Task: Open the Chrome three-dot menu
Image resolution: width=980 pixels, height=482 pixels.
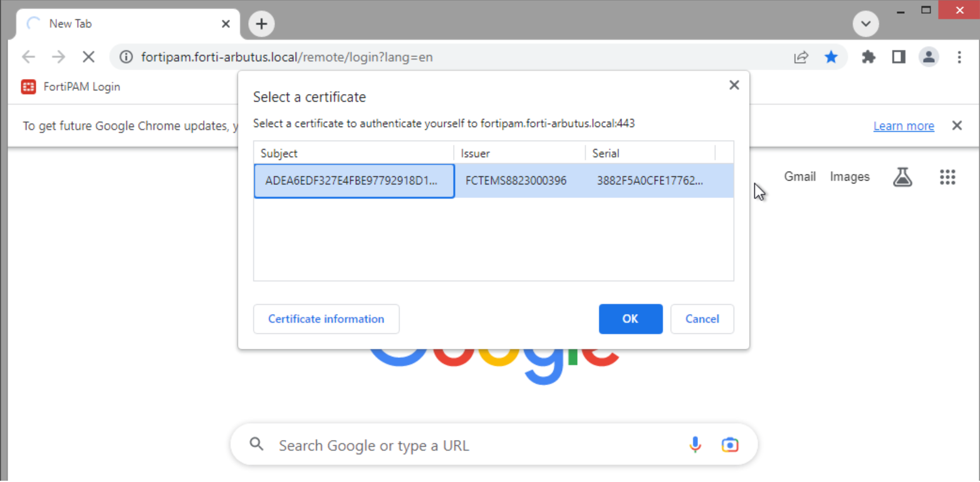Action: point(959,56)
